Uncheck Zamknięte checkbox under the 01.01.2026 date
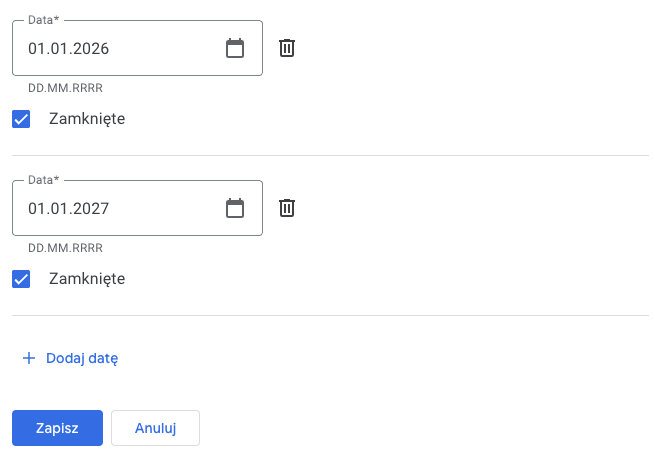The image size is (655, 464). tap(21, 119)
